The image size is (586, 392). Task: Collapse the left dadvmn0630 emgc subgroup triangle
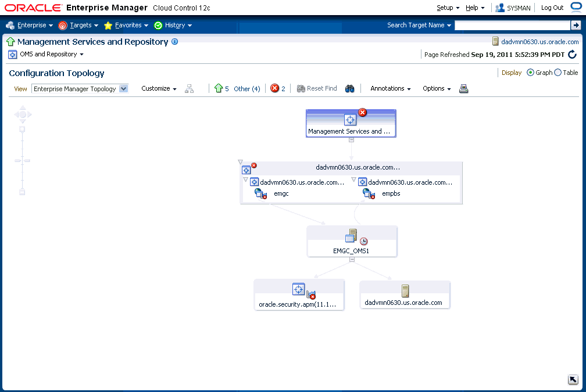tap(245, 179)
